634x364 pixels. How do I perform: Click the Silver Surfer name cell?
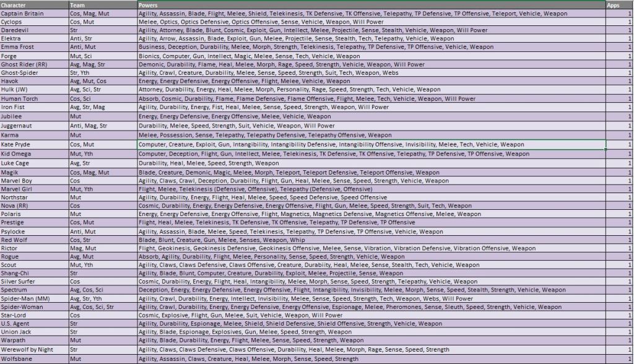(34, 281)
